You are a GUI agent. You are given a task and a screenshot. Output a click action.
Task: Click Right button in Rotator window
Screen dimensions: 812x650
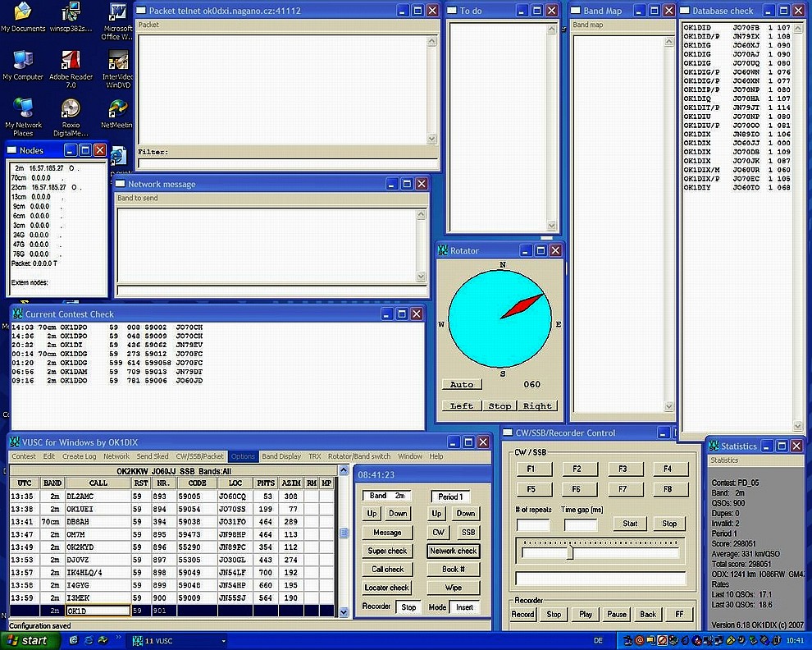coord(537,406)
